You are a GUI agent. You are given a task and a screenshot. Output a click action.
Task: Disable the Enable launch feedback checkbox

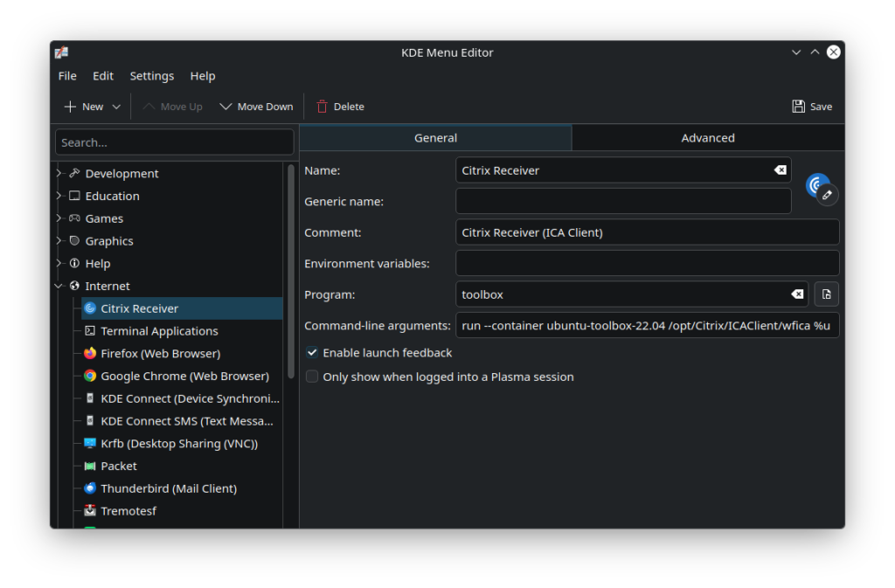(312, 353)
